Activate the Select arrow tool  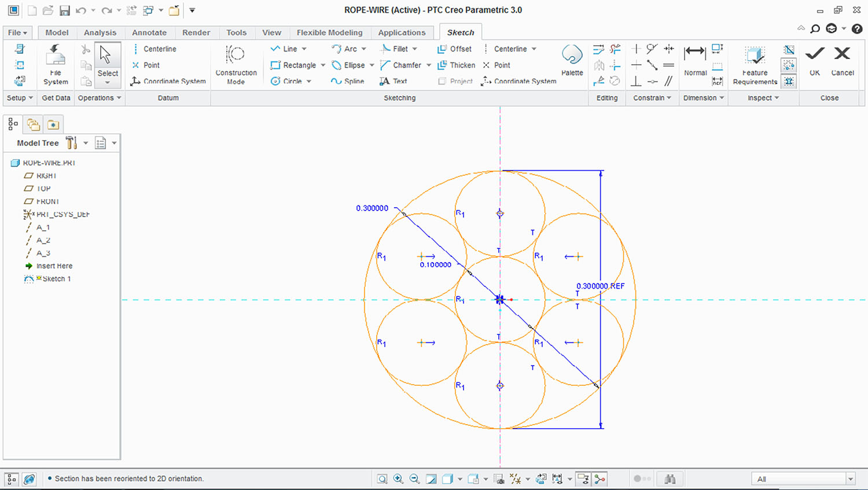click(108, 64)
